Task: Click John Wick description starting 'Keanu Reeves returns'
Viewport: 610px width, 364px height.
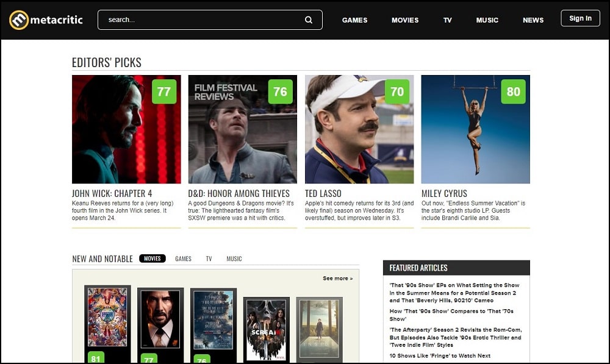Action: tap(123, 210)
